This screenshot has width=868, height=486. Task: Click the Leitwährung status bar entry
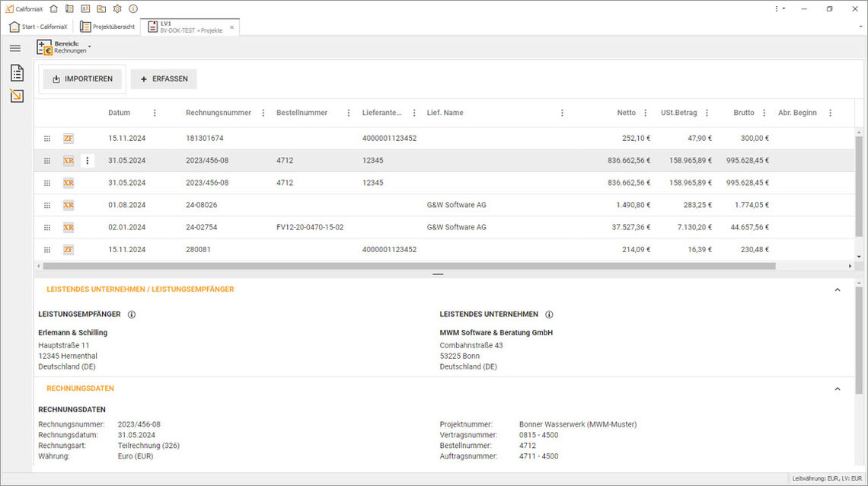(x=827, y=478)
